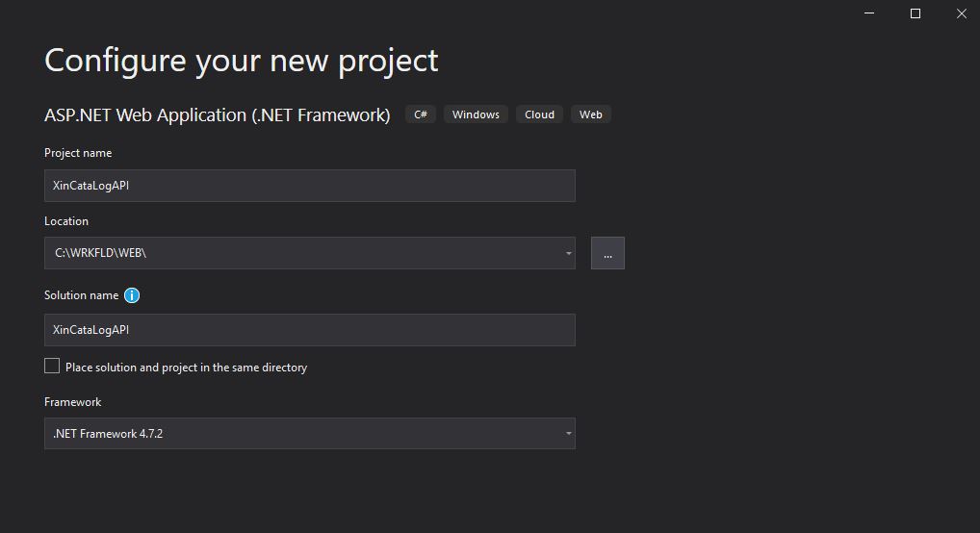Click the 'Place solution and project' checkbox label
The image size is (980, 533).
pyautogui.click(x=186, y=368)
